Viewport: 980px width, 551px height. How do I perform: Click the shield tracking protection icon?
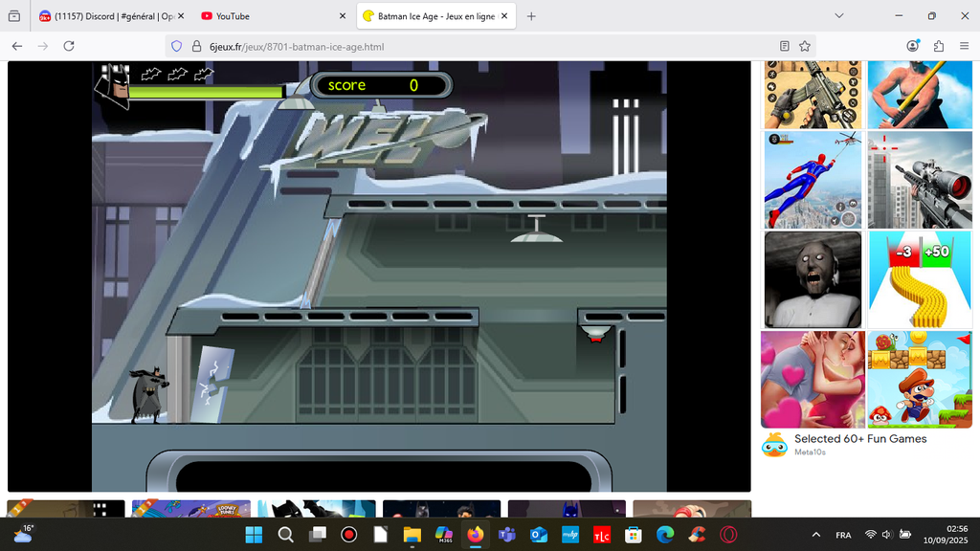[175, 46]
